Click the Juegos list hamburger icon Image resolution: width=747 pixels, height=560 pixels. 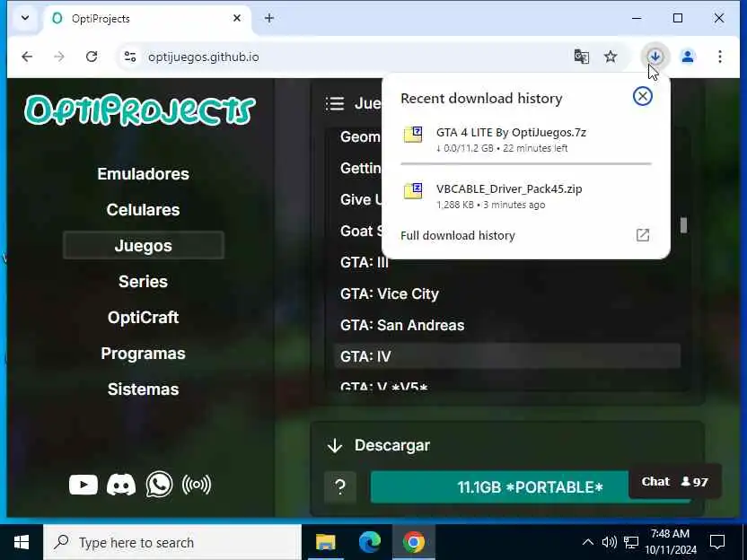[335, 103]
